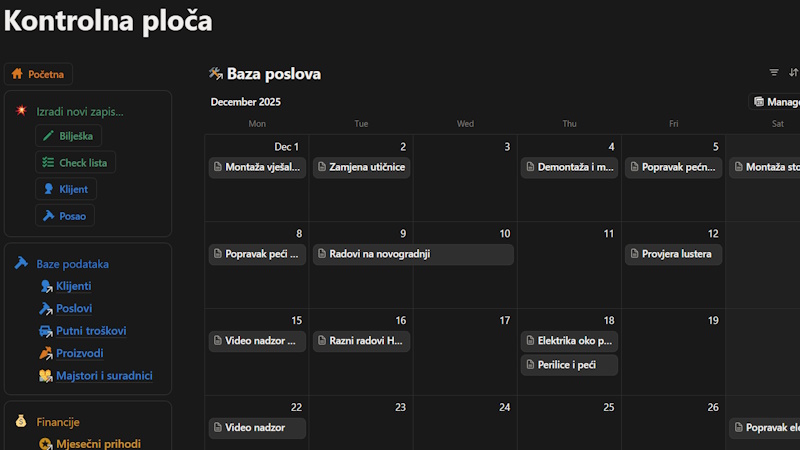Open the Početna home button
The image size is (800, 450).
pyautogui.click(x=39, y=74)
